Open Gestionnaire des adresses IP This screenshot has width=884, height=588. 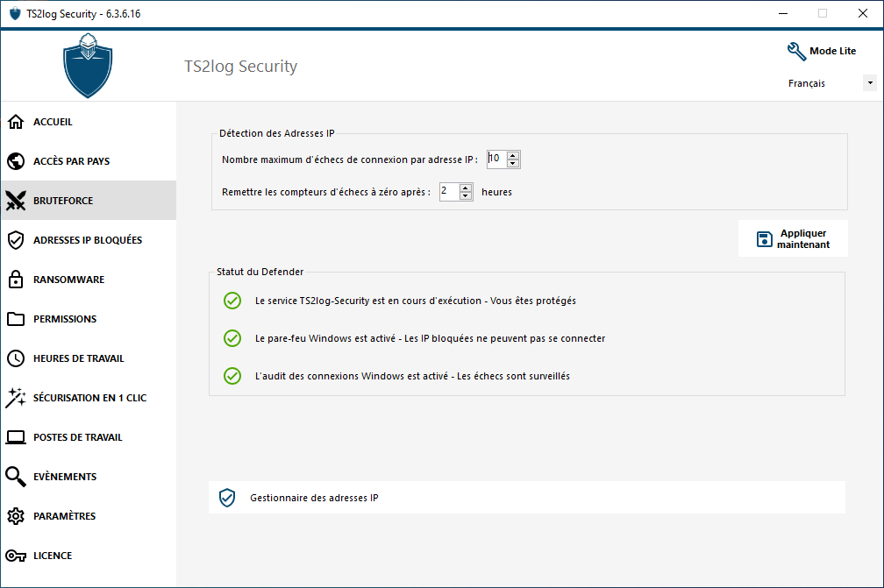(x=526, y=498)
